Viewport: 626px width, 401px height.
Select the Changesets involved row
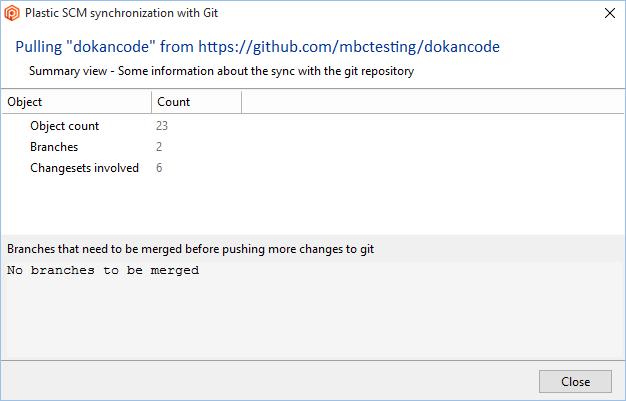313,168
